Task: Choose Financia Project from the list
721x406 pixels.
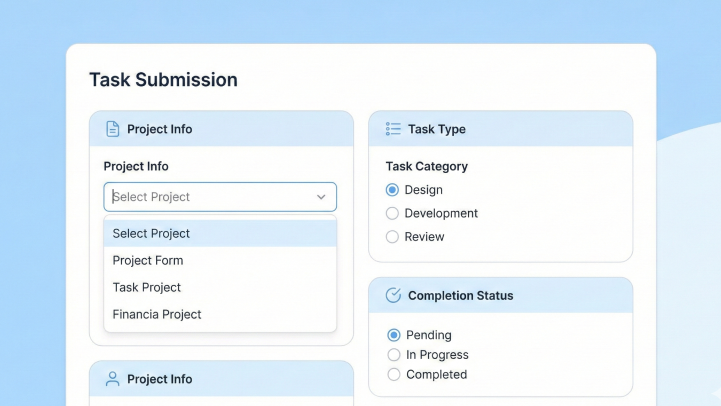Action: click(x=157, y=314)
